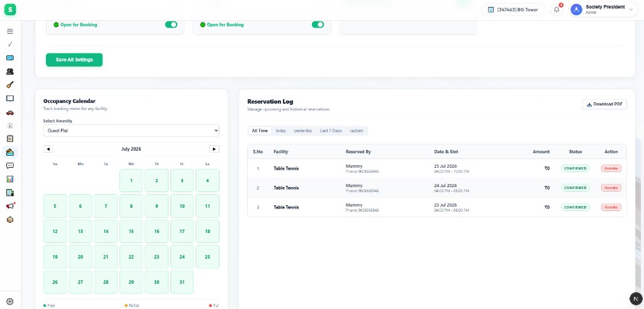Viewport: 644px width, 309px height.
Task: Select July 31 in occupancy calendar
Action: pos(182,282)
